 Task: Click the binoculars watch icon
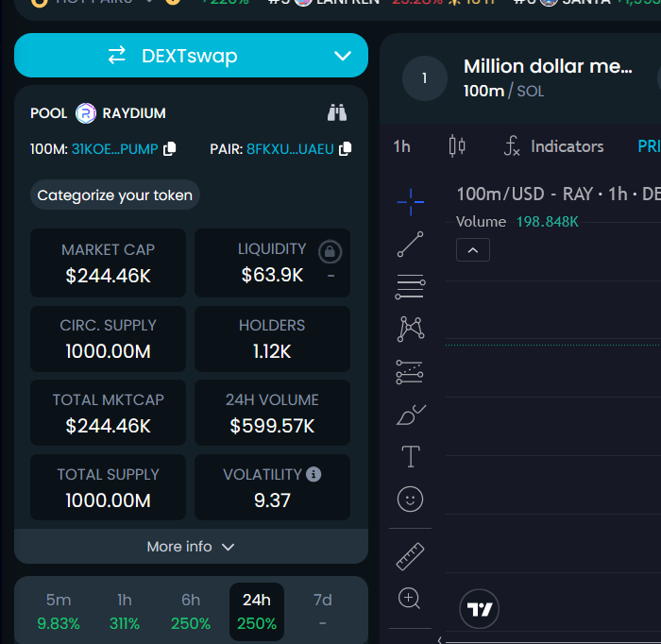337,112
